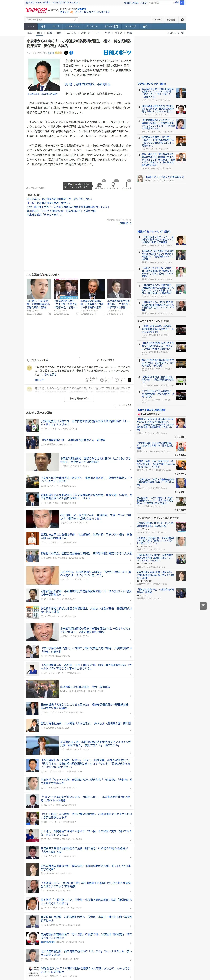The image size is (210, 980).
Task: Open the オリジナル tab
Action: click(92, 27)
